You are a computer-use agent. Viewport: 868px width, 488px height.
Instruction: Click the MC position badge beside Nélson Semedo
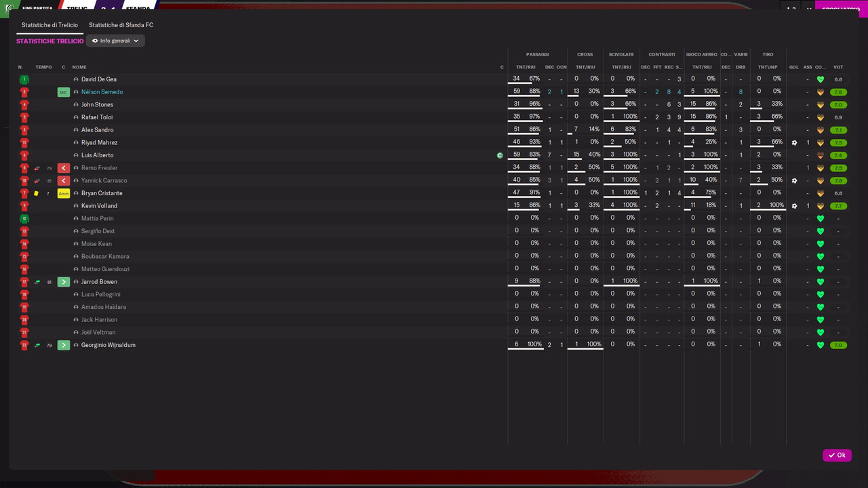[x=64, y=92]
